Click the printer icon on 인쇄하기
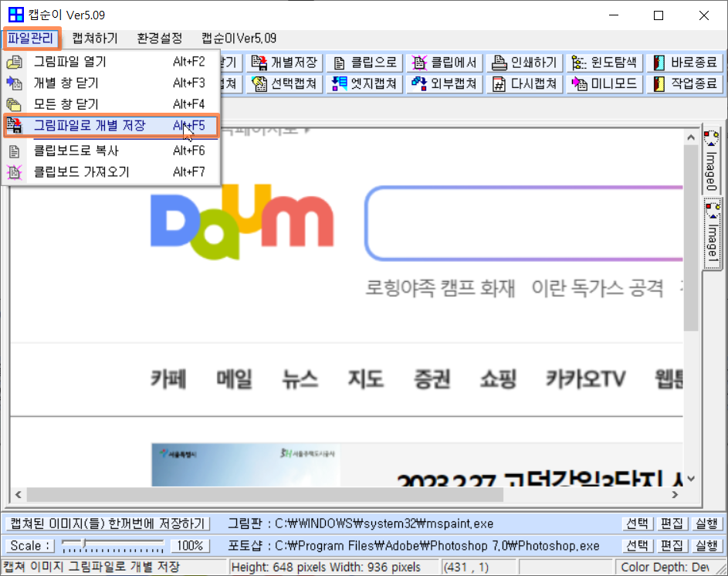 click(x=499, y=63)
